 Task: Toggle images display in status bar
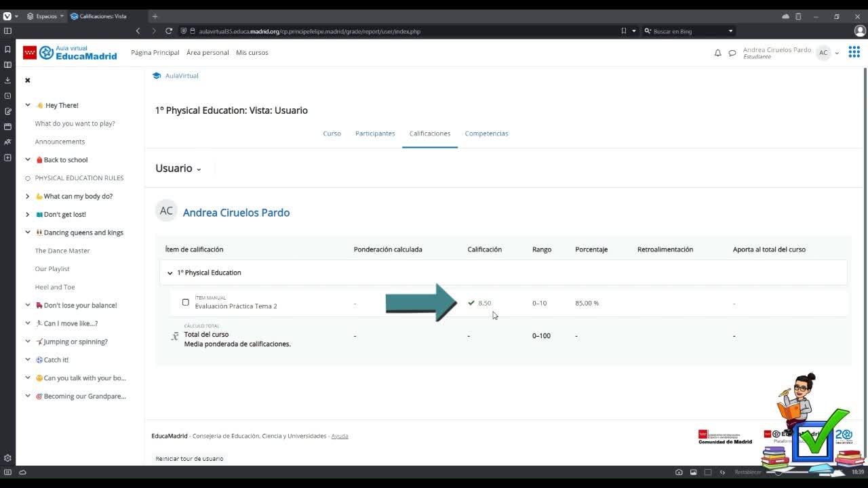(693, 472)
